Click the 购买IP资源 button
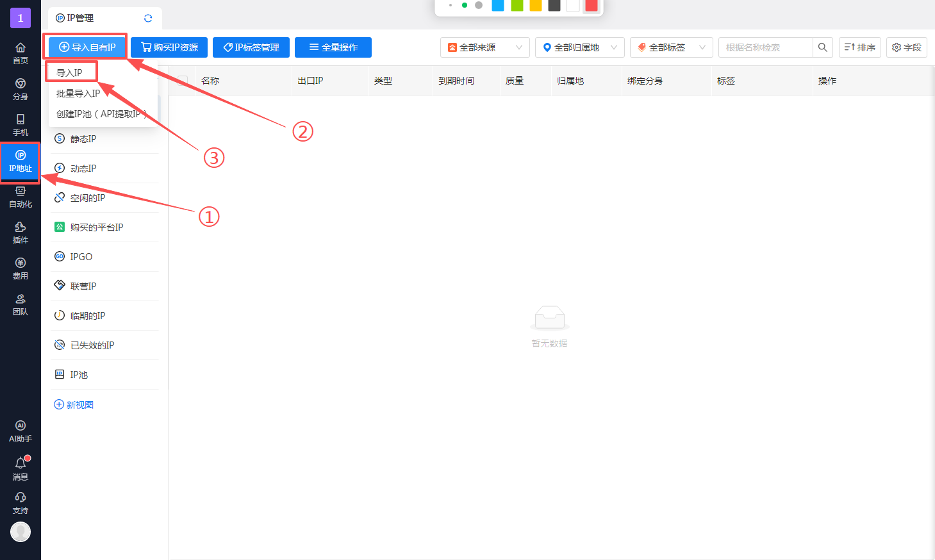Screen dimensions: 935x560 coord(169,47)
